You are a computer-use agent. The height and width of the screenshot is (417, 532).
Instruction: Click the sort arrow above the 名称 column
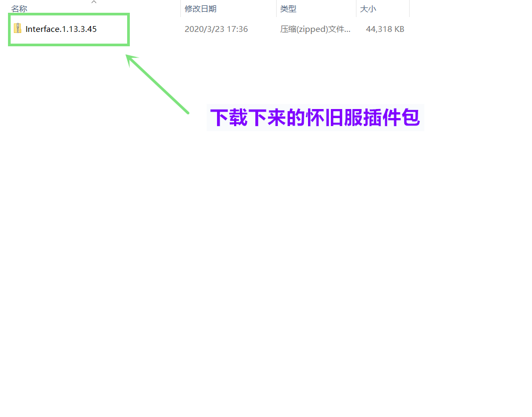coord(94,2)
